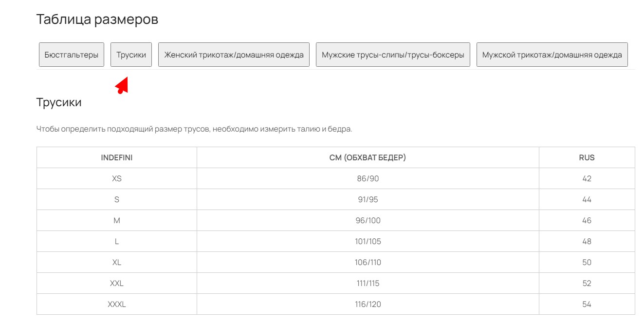This screenshot has width=644, height=325.
Task: Click Russian size 54 cell
Action: coord(587,305)
